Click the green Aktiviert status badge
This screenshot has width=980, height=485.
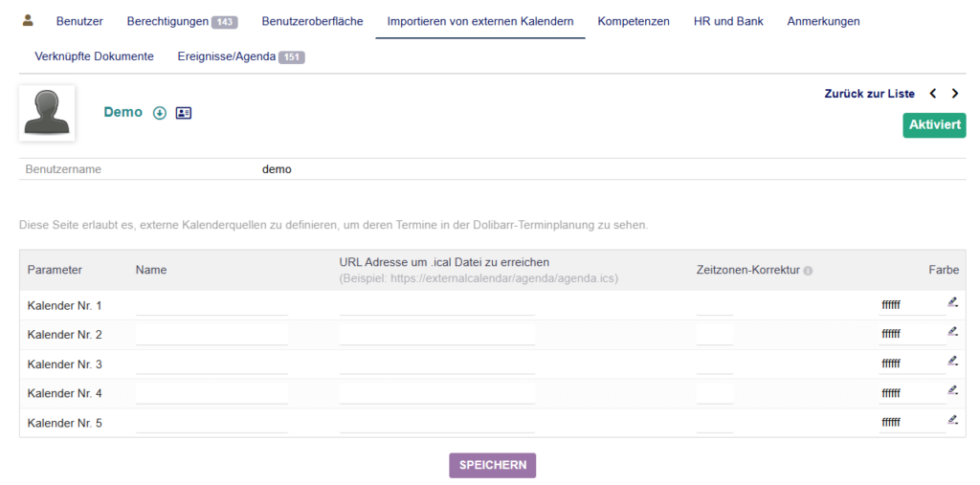934,125
